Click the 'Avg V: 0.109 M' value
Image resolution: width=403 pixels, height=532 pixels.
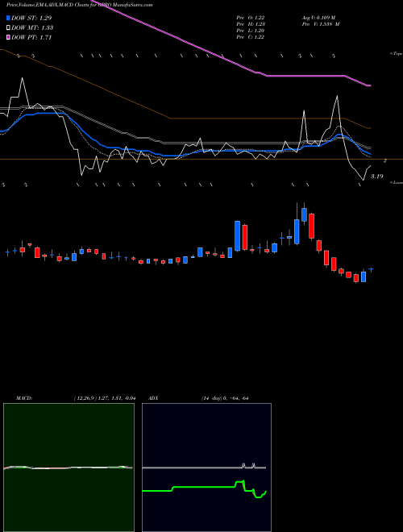pyautogui.click(x=318, y=18)
